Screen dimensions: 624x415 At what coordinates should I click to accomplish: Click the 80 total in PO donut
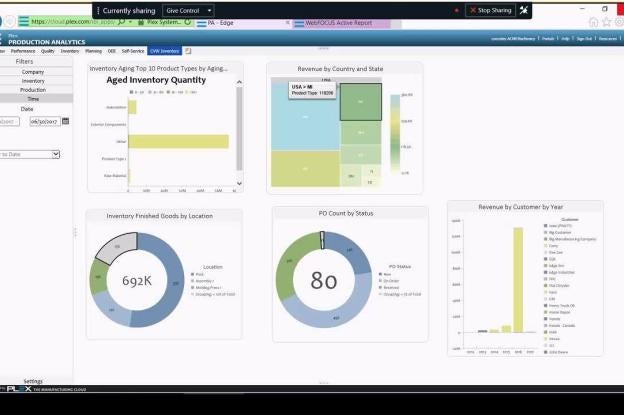tap(324, 280)
